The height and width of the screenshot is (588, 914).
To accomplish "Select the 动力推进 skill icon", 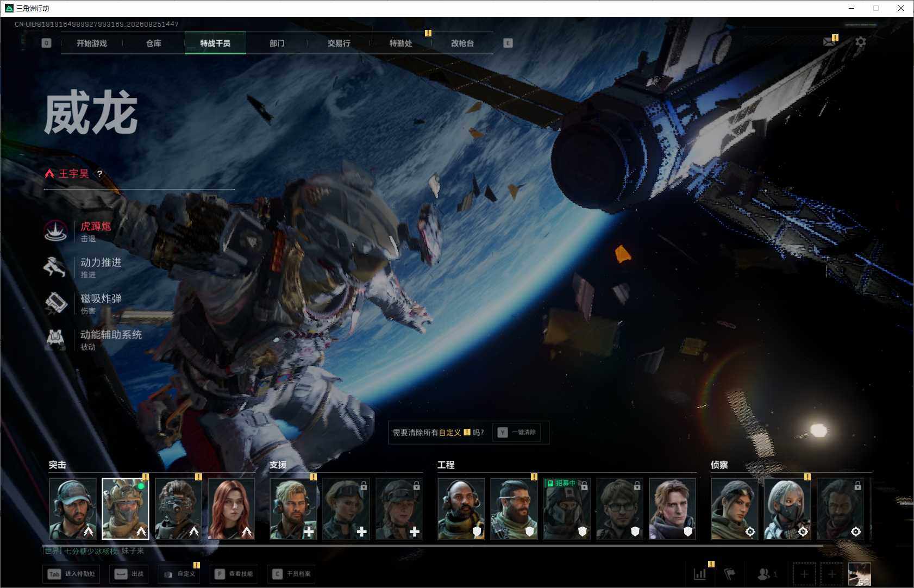I will pos(55,267).
